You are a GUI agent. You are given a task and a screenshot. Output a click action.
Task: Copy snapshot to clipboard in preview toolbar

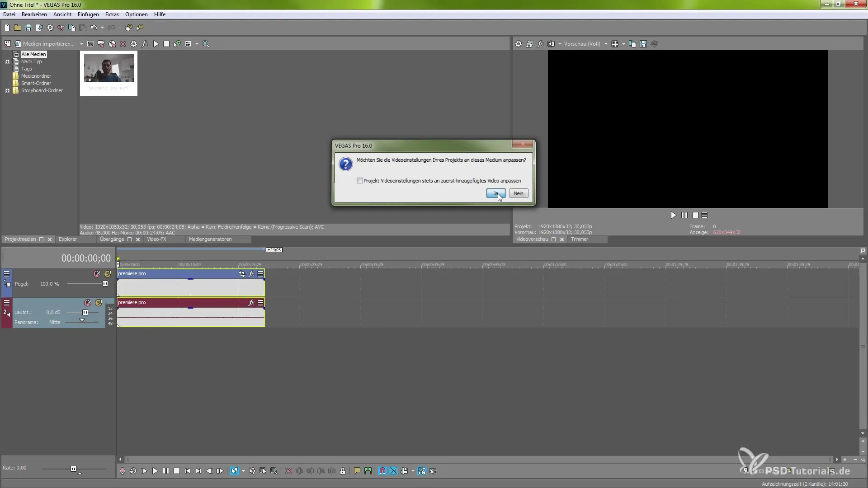[632, 44]
